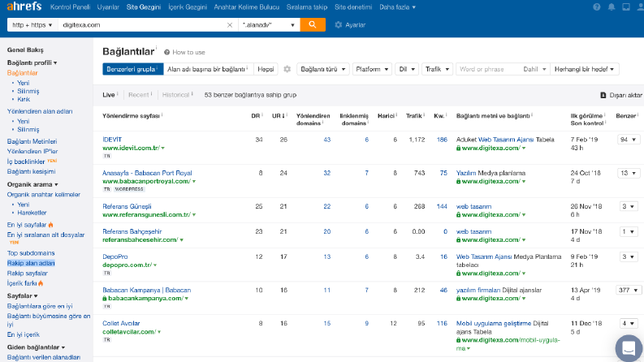Open the help question mark icon
Image resolution: width=644 pixels, height=362 pixels.
(597, 7)
